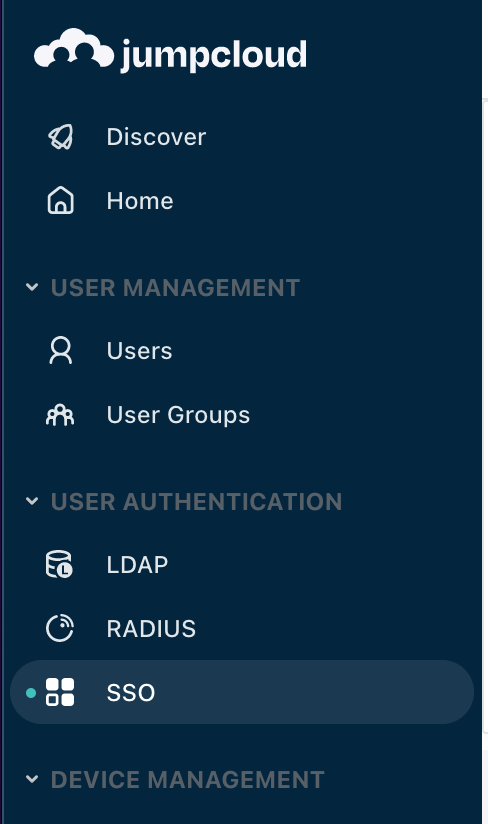Click the Home house icon
Image resolution: width=488 pixels, height=824 pixels.
click(61, 201)
